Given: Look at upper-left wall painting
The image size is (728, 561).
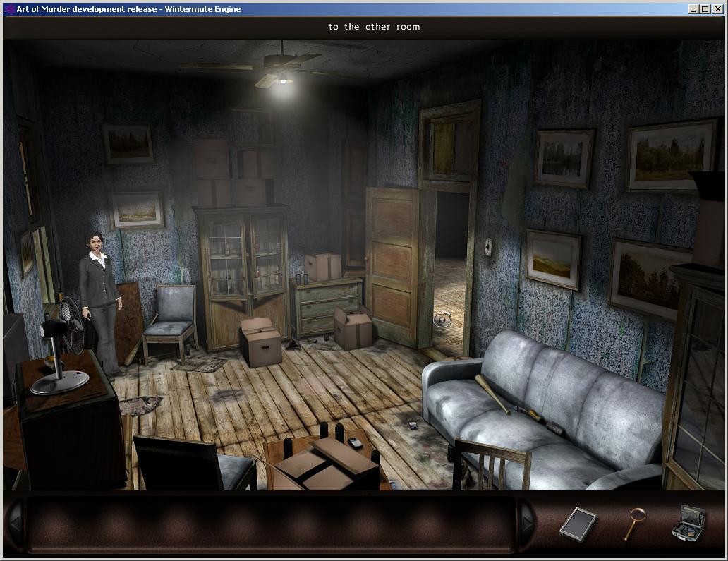Looking at the screenshot, I should 128,144.
